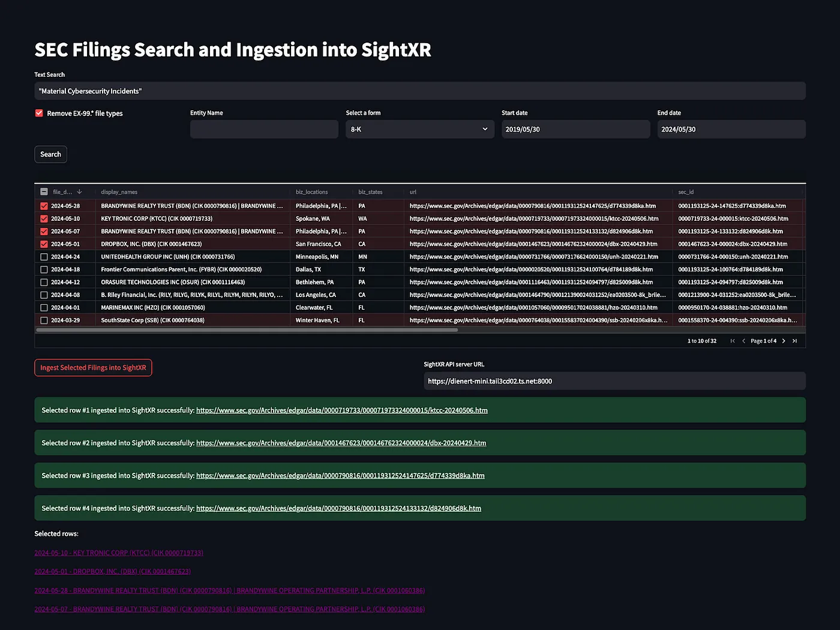Open the d824906d8k.htm ingested link
Viewport: 840px width, 630px height.
[x=338, y=508]
